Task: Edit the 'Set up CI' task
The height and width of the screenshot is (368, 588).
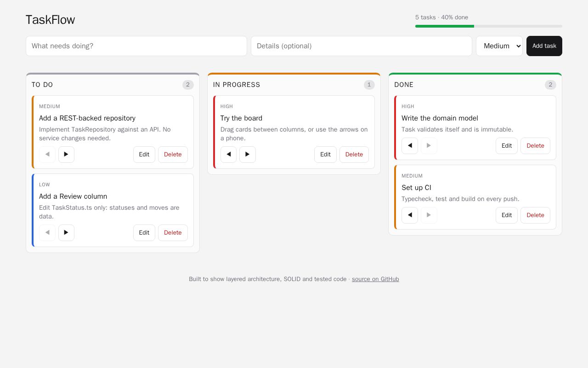Action: [x=507, y=215]
